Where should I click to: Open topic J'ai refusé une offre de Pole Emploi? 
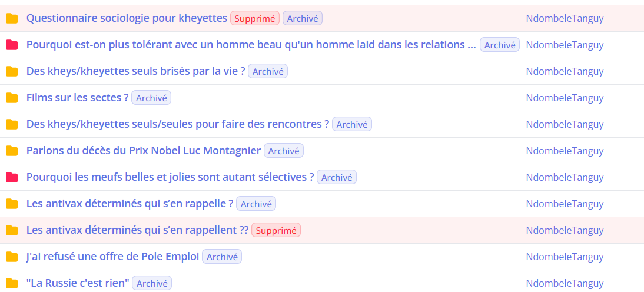pyautogui.click(x=112, y=257)
